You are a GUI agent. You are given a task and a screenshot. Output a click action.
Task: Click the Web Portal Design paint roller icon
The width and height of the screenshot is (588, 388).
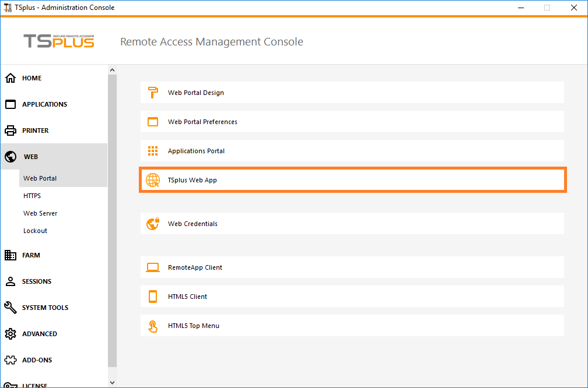coord(153,93)
